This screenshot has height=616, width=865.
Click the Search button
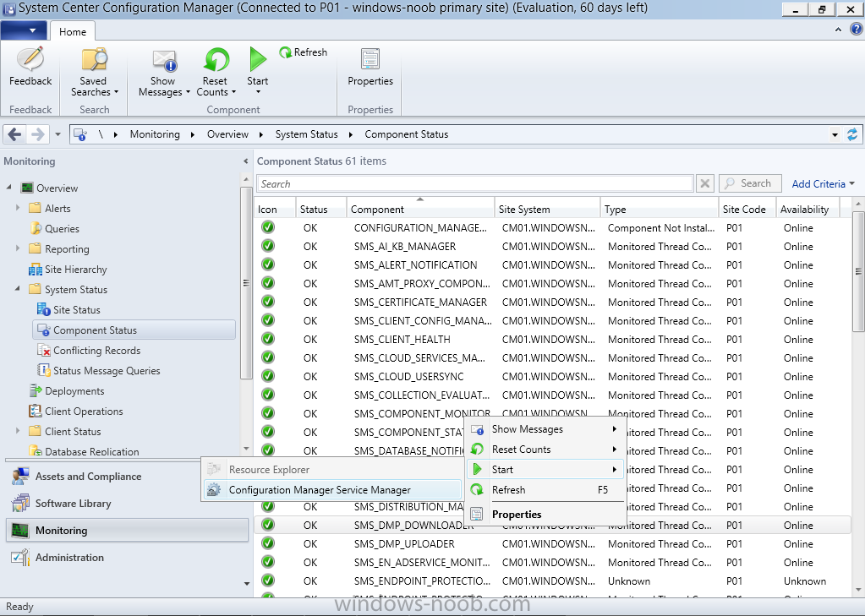click(x=750, y=183)
